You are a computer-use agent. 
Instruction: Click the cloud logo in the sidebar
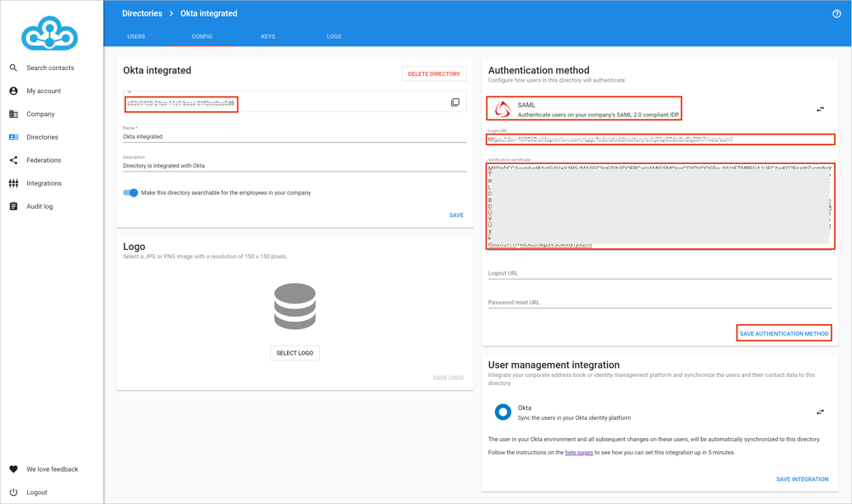tap(49, 34)
